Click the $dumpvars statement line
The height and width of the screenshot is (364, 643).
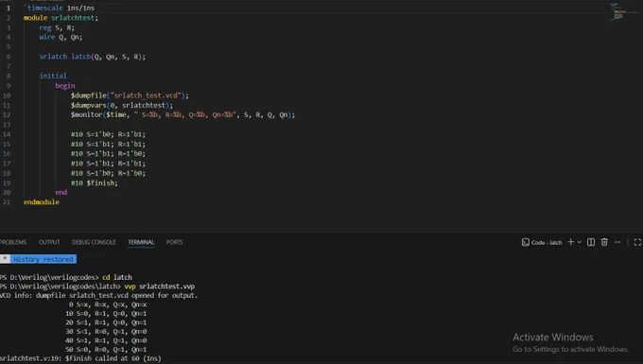[122, 105]
